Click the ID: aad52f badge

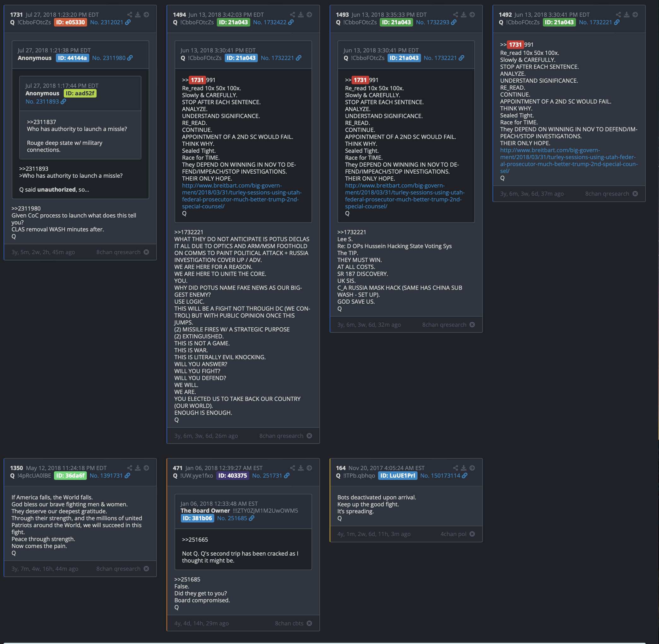click(80, 93)
